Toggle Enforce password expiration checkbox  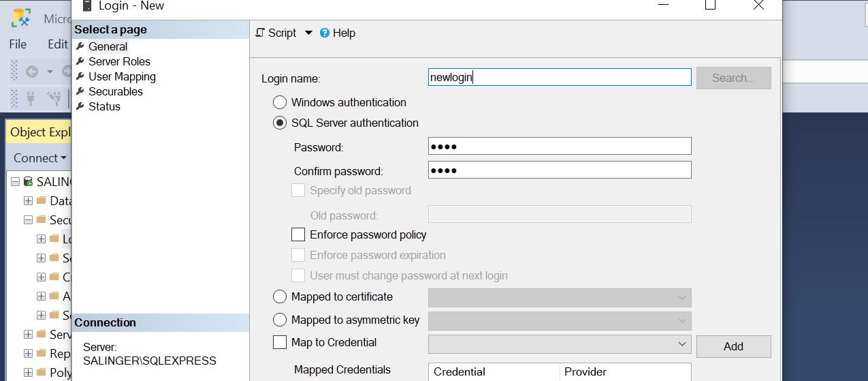tap(298, 255)
